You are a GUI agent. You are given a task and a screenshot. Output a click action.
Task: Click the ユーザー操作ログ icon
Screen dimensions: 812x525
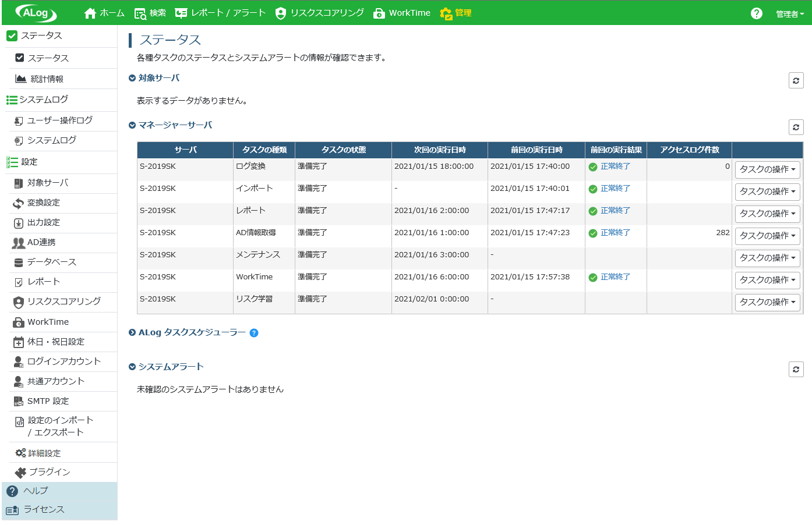[19, 121]
